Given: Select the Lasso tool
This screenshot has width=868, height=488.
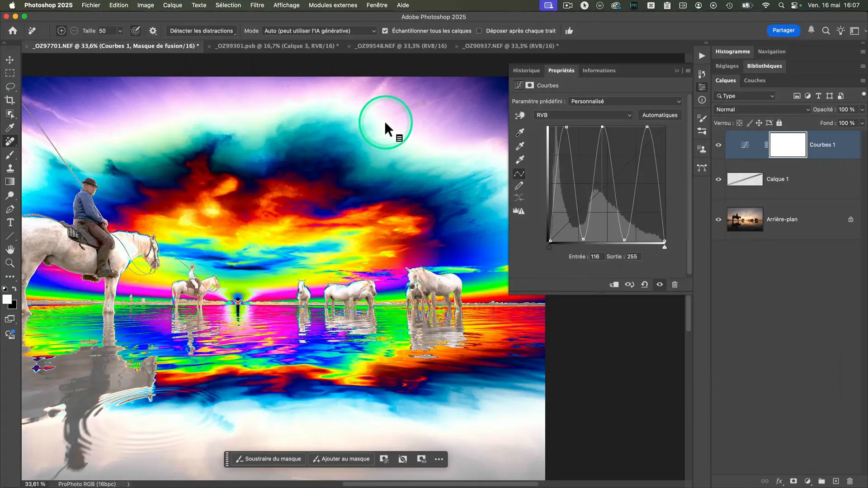Looking at the screenshot, I should click(9, 87).
